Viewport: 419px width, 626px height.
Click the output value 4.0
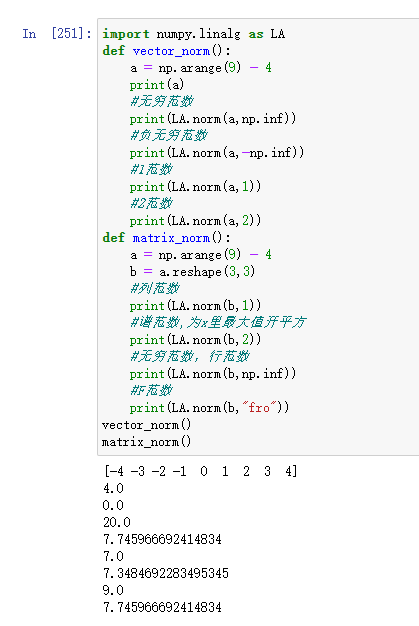pyautogui.click(x=113, y=488)
